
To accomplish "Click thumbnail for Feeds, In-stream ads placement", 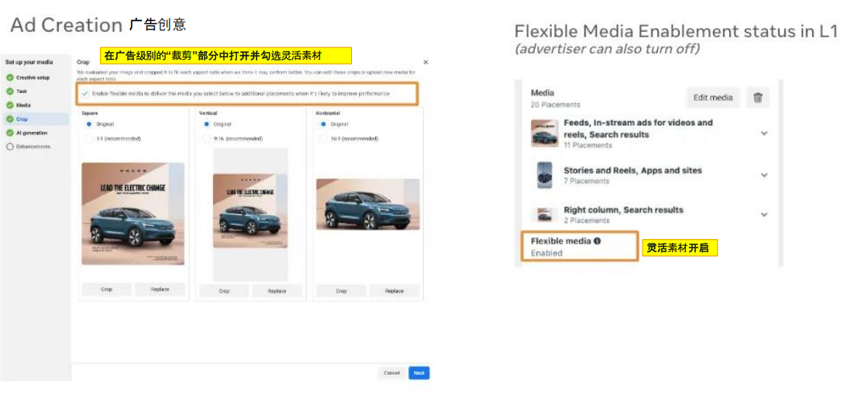I will click(x=545, y=133).
